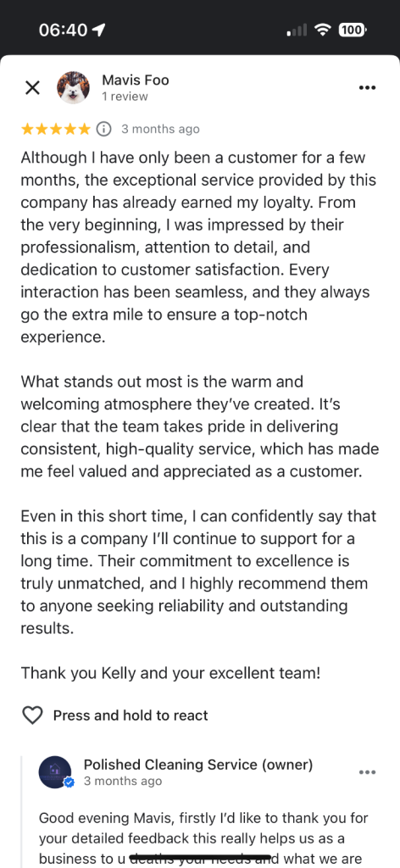
Task: Tap the cellular signal bars icon
Action: pos(297,31)
